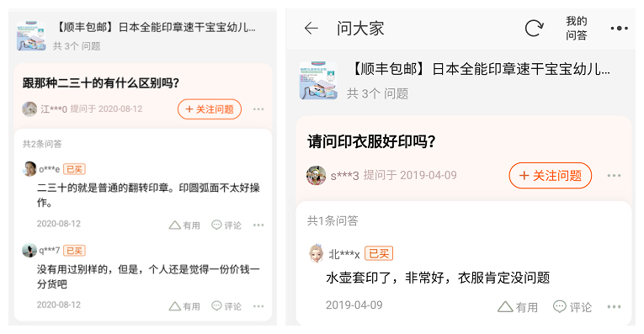Mark 北***x's answer as 有用
This screenshot has width=644, height=334.
click(x=518, y=306)
